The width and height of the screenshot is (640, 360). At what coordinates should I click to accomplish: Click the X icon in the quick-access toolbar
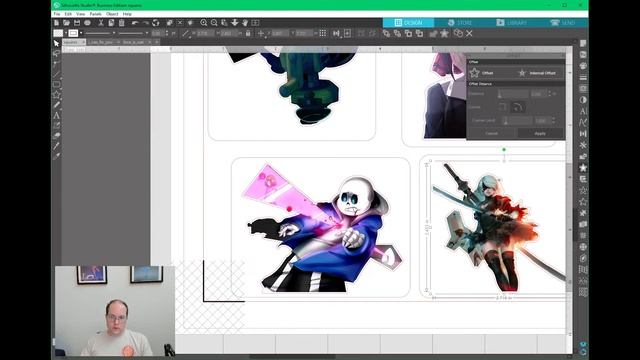[469, 33]
